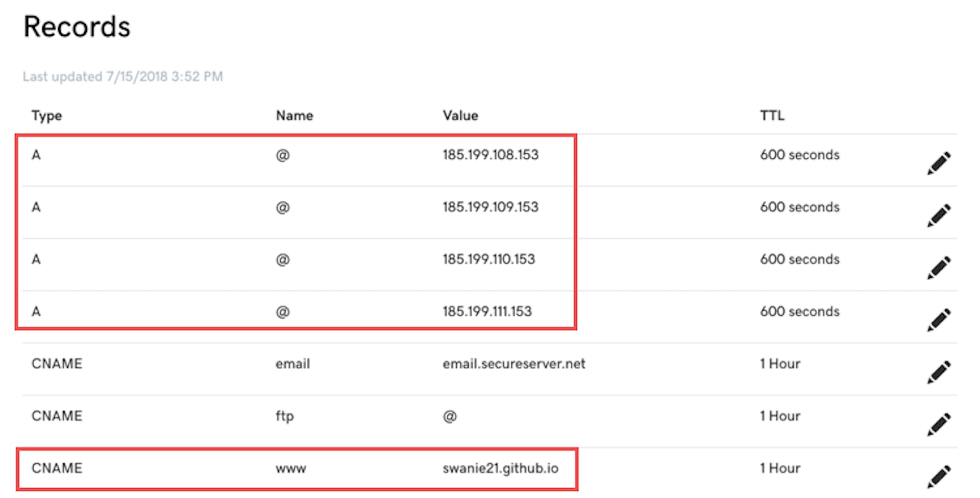Viewport: 980px width, 498px height.
Task: Edit the A record for 185.199.111.153
Action: point(939,320)
